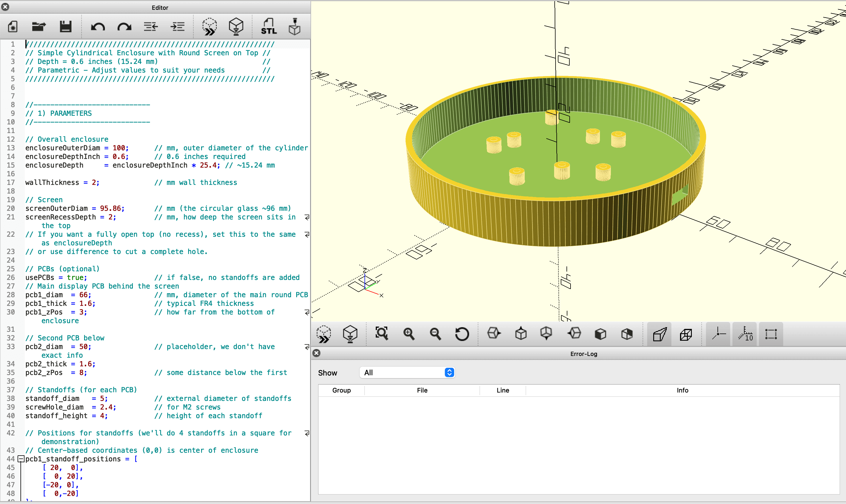Unindent the selected code lines
The height and width of the screenshot is (504, 846).
coord(150,26)
